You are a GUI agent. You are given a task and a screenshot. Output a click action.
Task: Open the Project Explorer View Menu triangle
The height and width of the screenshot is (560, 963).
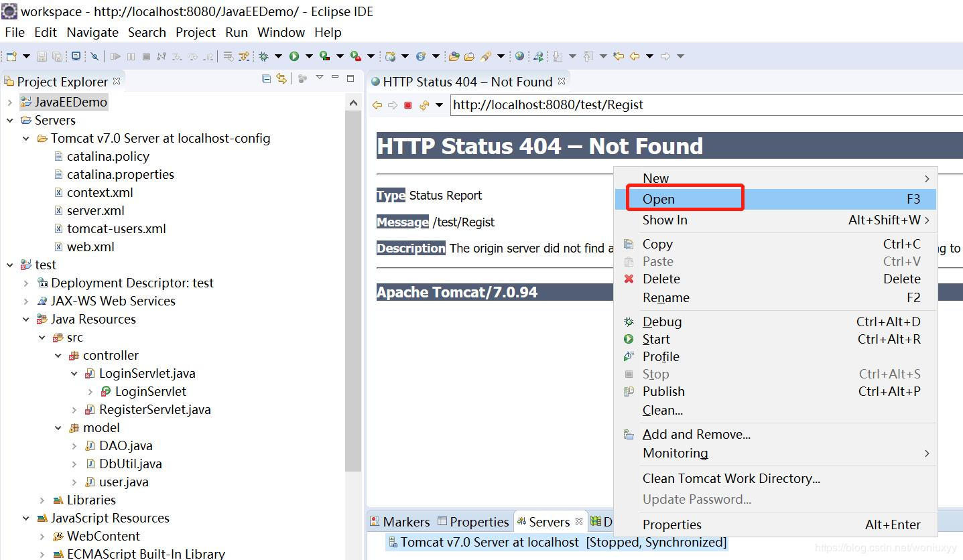[319, 78]
